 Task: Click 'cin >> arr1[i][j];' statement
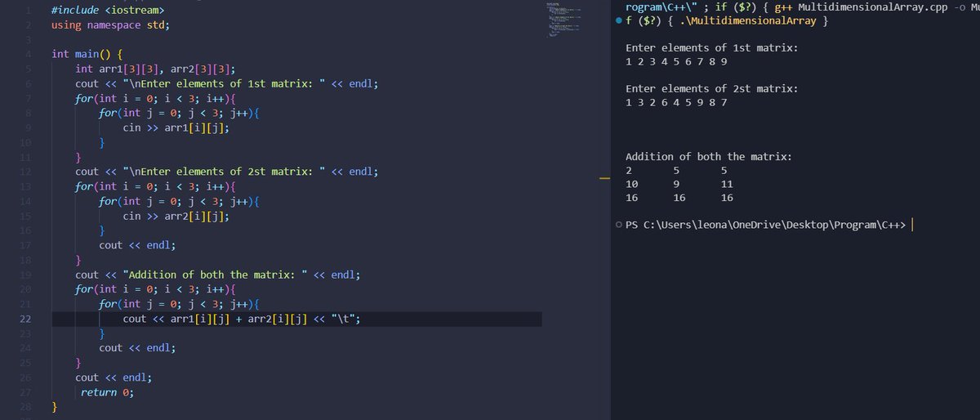pos(175,127)
